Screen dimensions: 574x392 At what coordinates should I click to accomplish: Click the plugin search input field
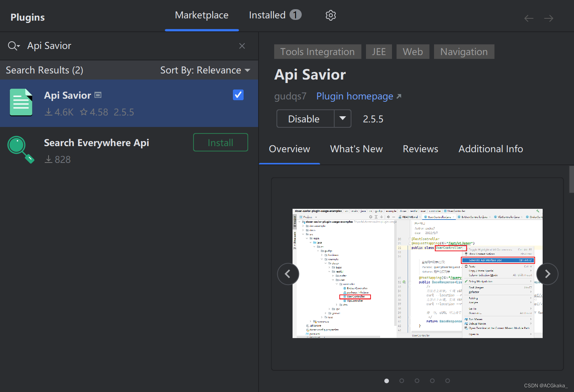[130, 46]
